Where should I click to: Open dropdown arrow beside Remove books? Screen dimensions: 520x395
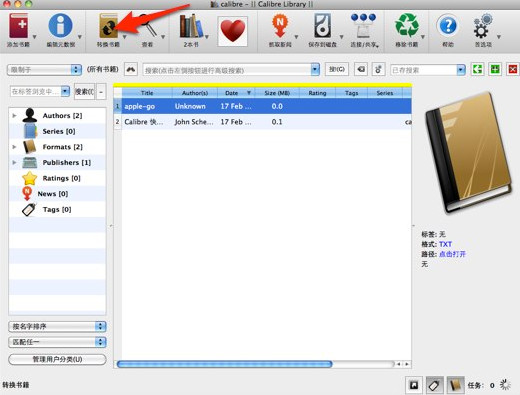tap(423, 37)
